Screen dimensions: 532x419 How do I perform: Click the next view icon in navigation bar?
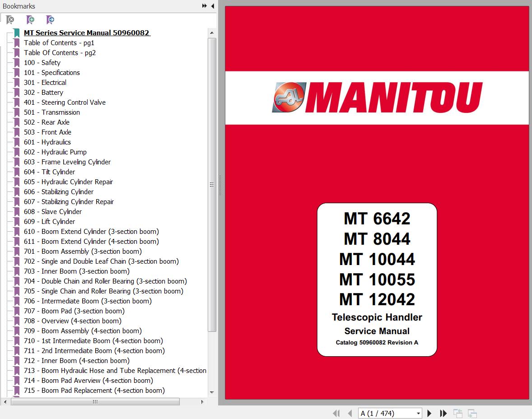click(472, 413)
